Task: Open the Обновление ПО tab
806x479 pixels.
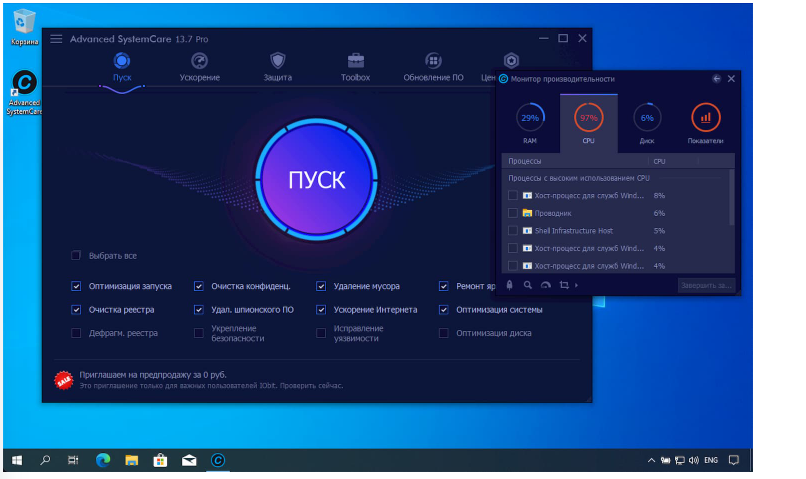Action: [x=433, y=67]
